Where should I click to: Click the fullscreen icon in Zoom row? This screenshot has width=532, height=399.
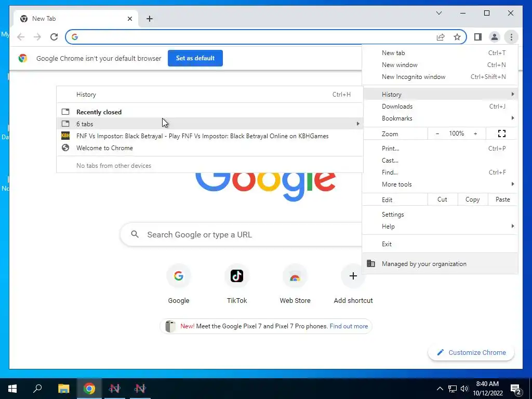(502, 134)
